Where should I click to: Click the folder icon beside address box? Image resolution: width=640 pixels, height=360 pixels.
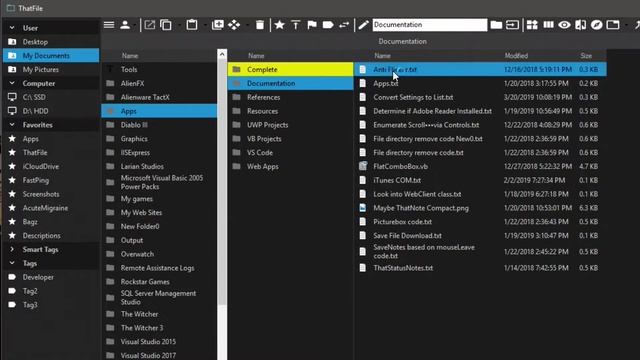click(496, 25)
